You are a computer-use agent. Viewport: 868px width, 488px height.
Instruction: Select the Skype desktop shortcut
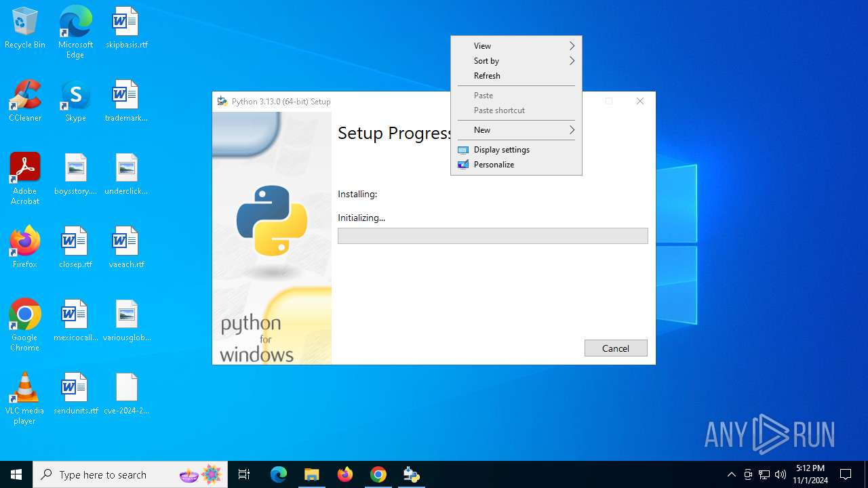(x=75, y=102)
